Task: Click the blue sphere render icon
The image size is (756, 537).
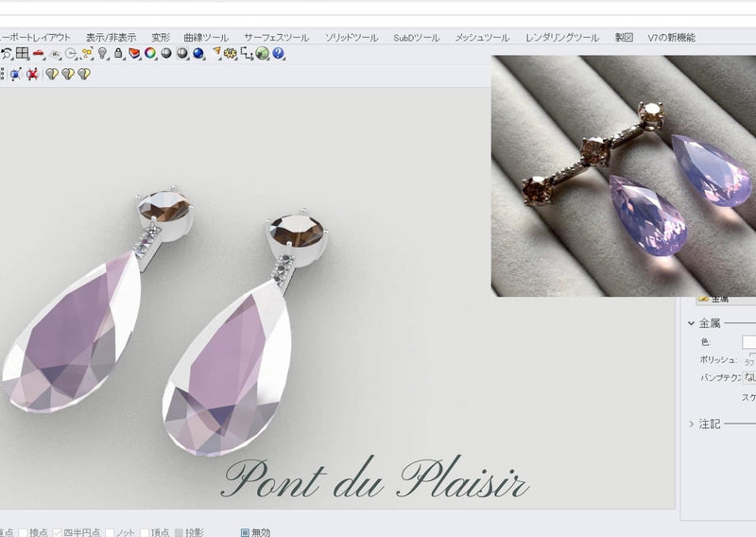Action: pyautogui.click(x=198, y=53)
